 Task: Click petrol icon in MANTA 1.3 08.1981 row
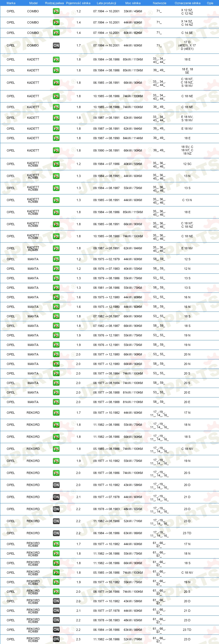56,288
